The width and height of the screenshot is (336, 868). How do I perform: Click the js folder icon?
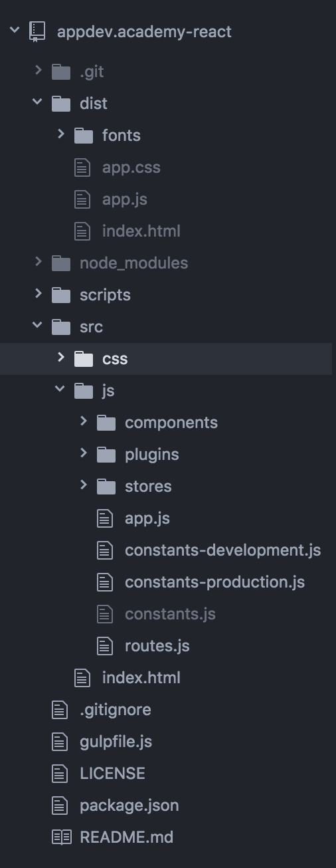click(84, 390)
